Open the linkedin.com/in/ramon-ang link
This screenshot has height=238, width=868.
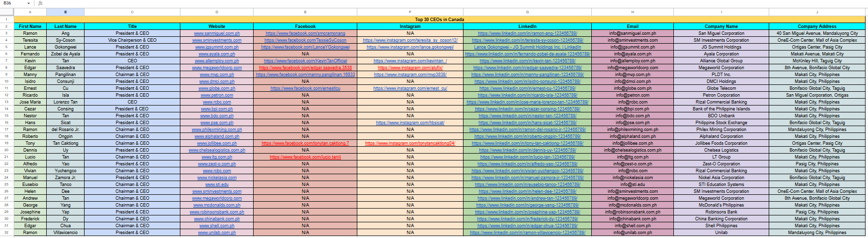pyautogui.click(x=527, y=33)
